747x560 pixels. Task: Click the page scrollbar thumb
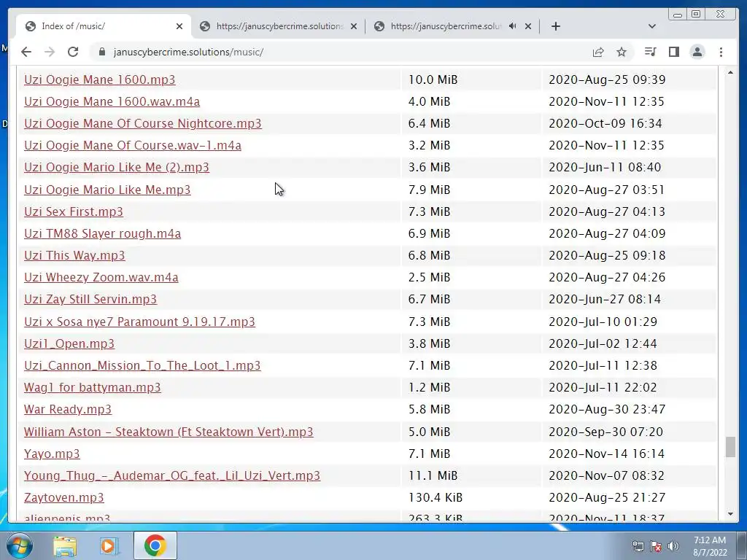pos(730,447)
